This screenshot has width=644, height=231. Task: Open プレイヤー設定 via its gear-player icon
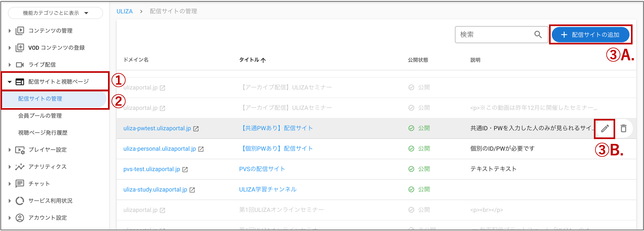(x=20, y=150)
